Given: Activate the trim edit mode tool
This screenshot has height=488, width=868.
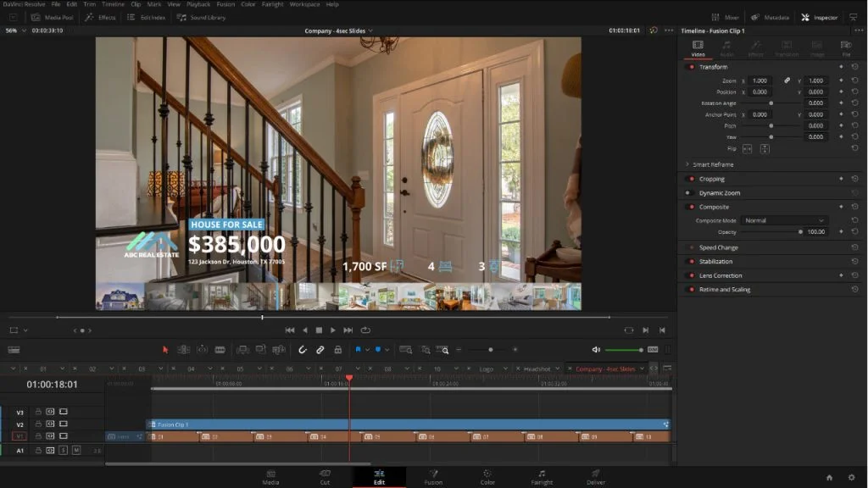Looking at the screenshot, I should tap(183, 350).
